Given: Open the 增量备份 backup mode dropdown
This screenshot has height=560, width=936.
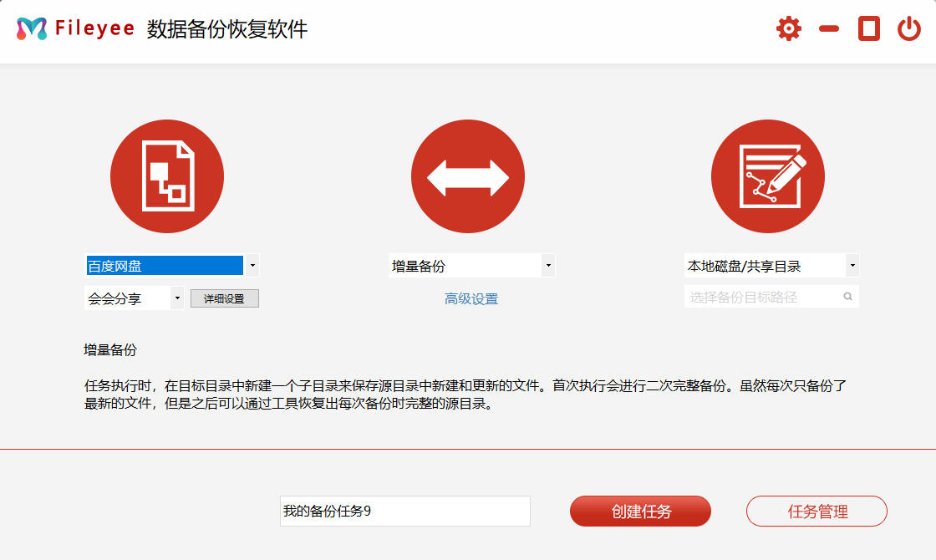Looking at the screenshot, I should (x=548, y=266).
